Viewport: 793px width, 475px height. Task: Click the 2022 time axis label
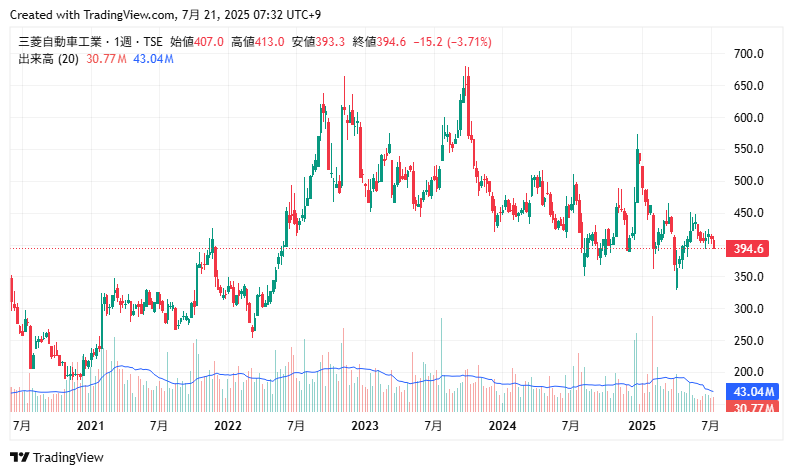tap(228, 426)
